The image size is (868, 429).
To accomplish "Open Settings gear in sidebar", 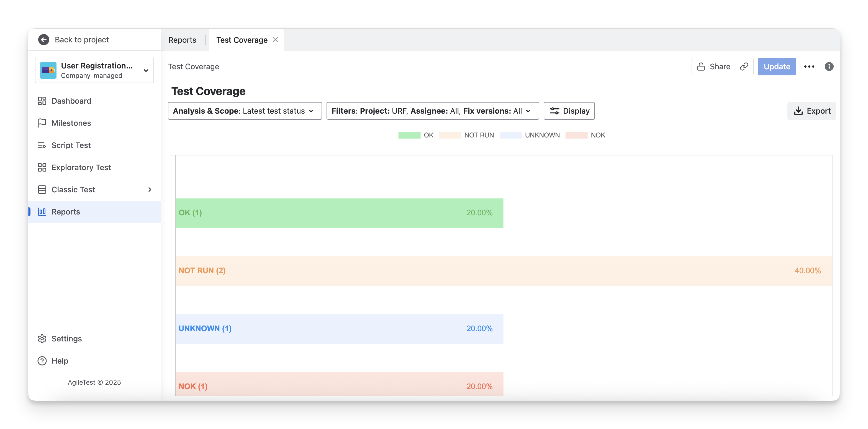I will 42,339.
